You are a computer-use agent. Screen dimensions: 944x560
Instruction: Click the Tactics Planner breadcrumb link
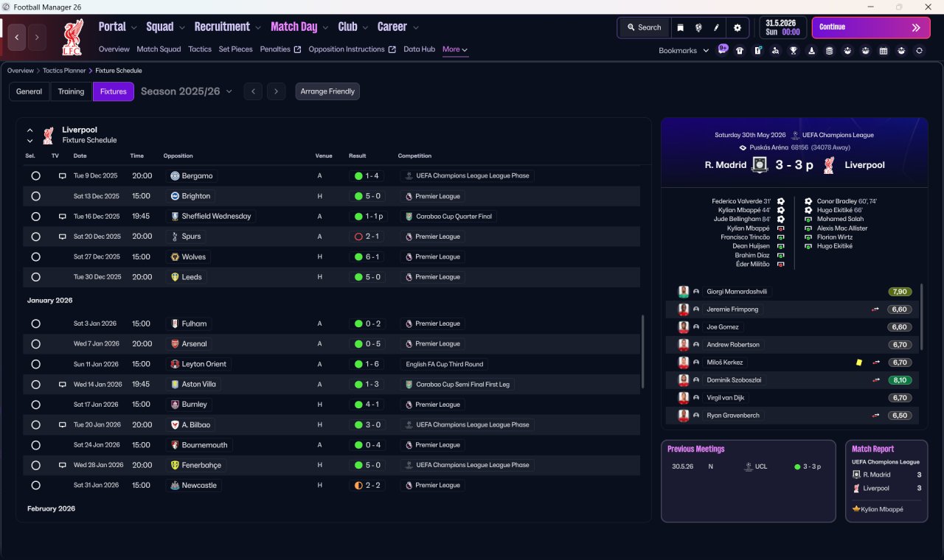tap(63, 71)
